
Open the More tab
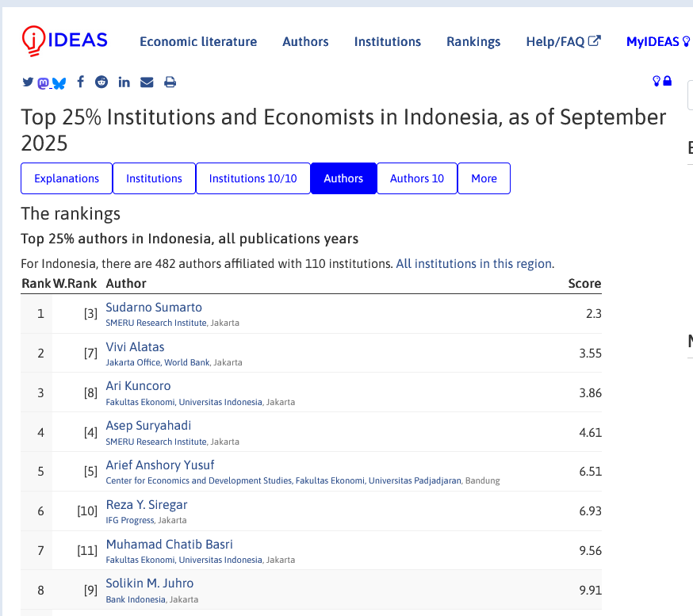pyautogui.click(x=484, y=178)
